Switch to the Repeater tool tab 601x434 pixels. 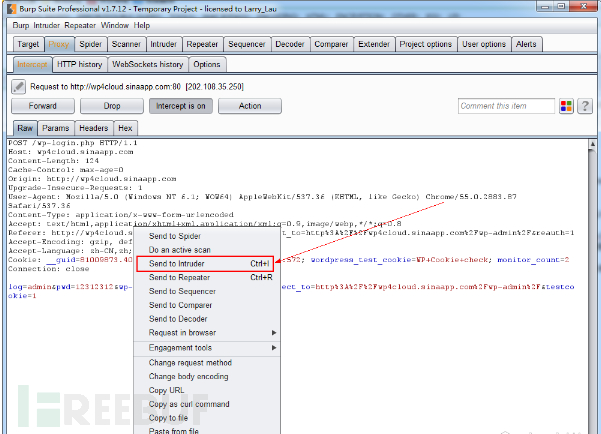[202, 44]
